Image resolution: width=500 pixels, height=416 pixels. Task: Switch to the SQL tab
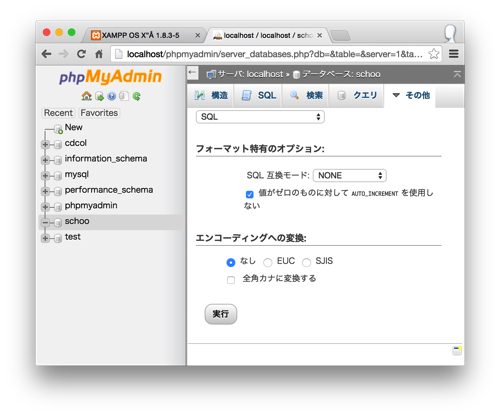(259, 95)
